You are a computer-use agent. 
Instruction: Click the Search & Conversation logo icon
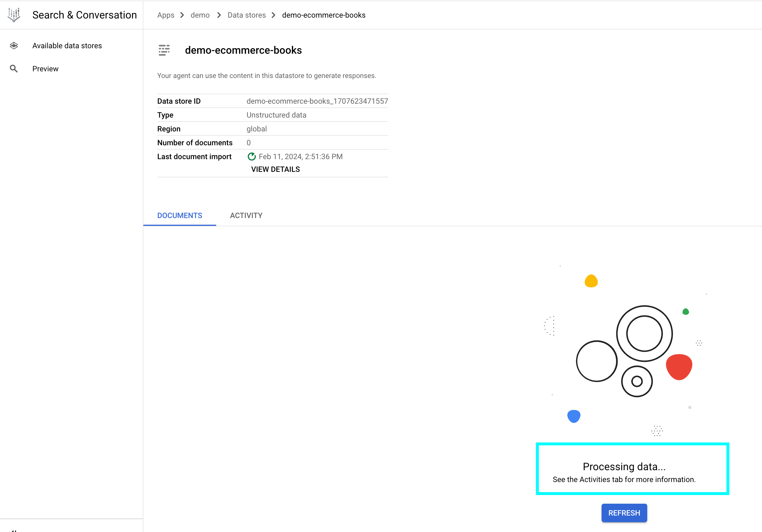(x=14, y=15)
